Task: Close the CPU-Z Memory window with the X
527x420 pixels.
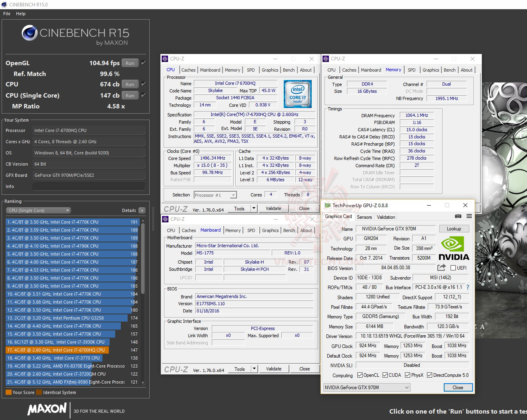Action: 473,59
